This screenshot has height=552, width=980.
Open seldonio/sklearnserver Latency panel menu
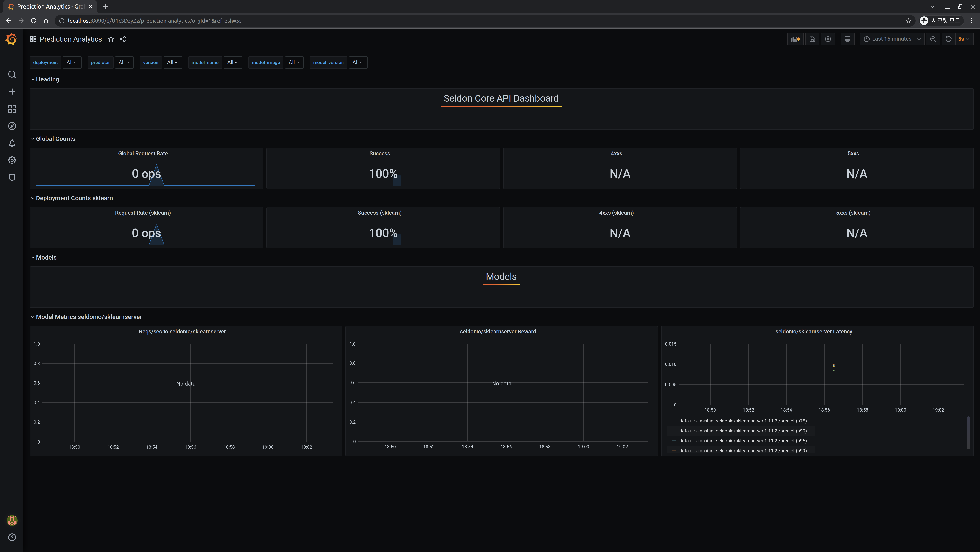pyautogui.click(x=813, y=332)
